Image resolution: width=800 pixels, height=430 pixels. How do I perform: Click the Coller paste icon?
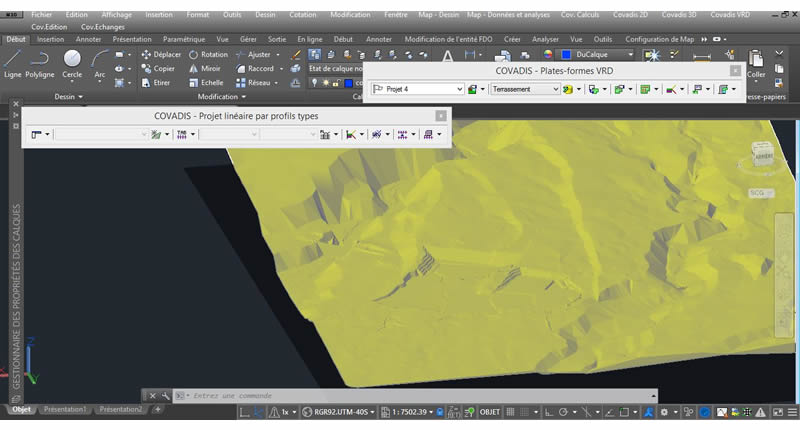click(x=756, y=64)
